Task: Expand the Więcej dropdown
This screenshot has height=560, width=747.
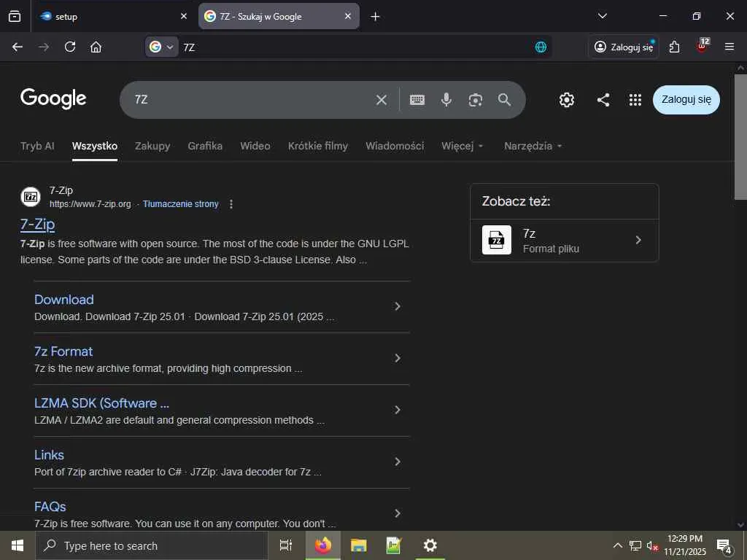Action: tap(462, 146)
